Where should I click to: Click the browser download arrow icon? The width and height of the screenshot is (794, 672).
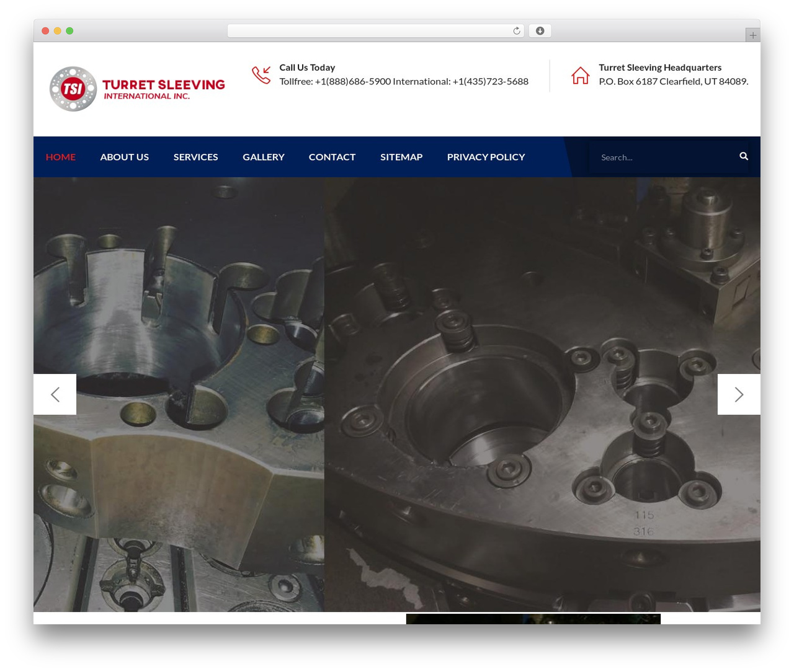540,31
